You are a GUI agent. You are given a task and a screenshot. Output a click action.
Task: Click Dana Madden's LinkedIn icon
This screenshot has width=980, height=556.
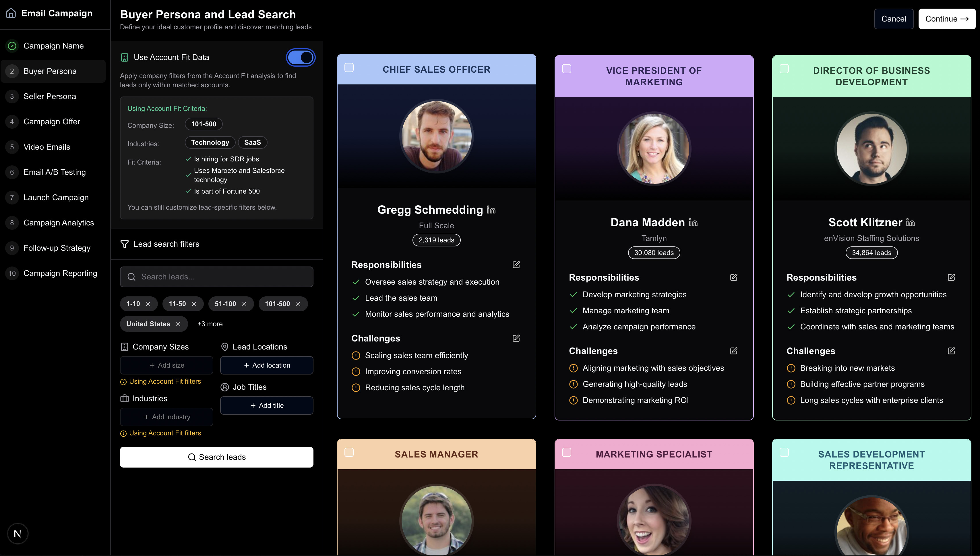(693, 223)
